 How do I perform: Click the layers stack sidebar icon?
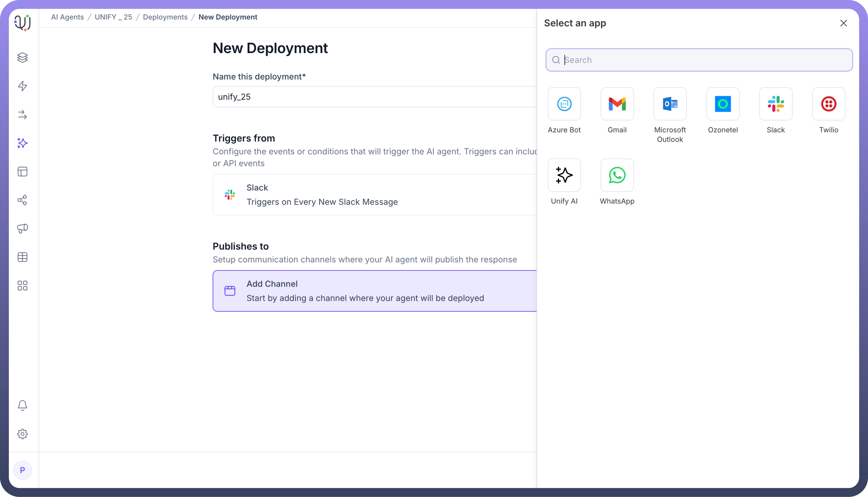(23, 57)
